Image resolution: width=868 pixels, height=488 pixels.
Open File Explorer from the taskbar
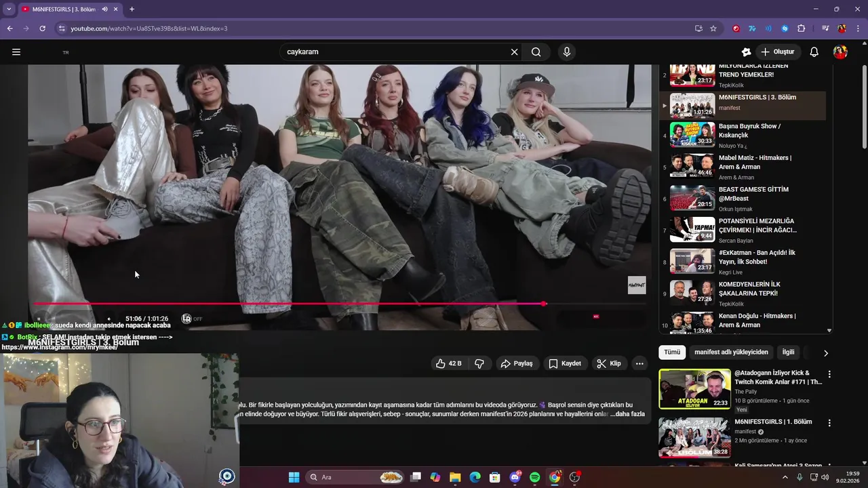pyautogui.click(x=455, y=477)
